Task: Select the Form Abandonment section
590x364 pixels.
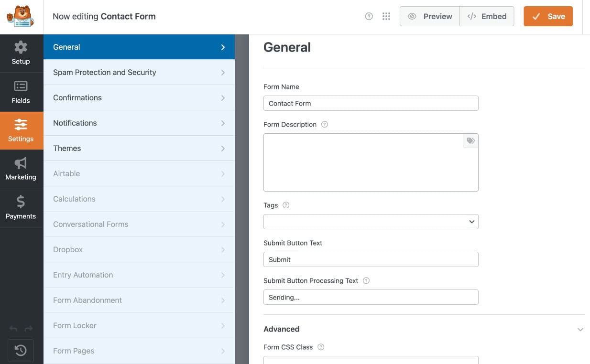Action: click(x=139, y=300)
